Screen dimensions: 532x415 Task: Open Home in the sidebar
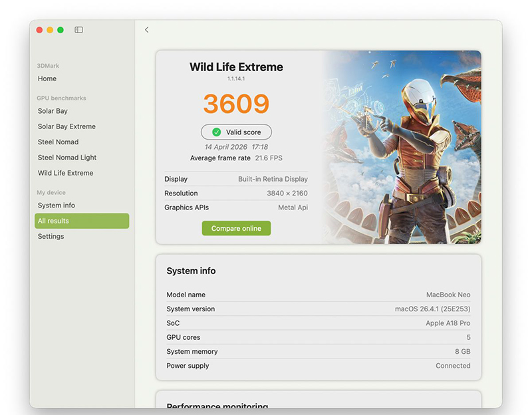click(x=47, y=78)
